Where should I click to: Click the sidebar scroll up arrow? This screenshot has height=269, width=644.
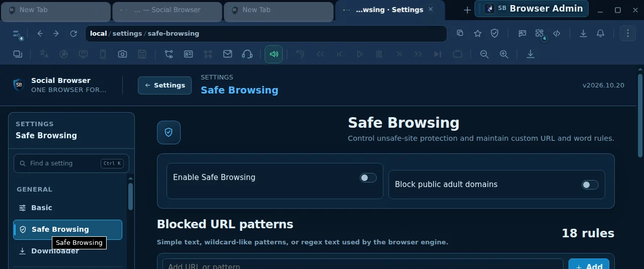tap(131, 178)
